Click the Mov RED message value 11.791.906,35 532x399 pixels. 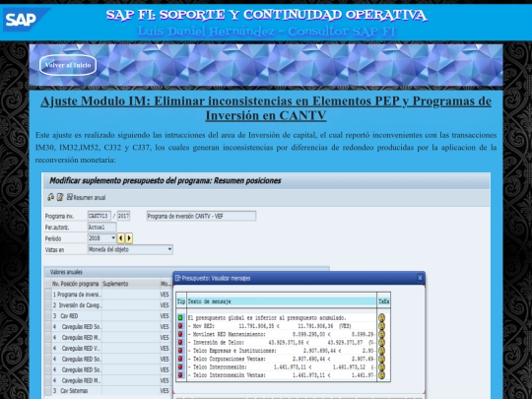pyautogui.click(x=256, y=326)
